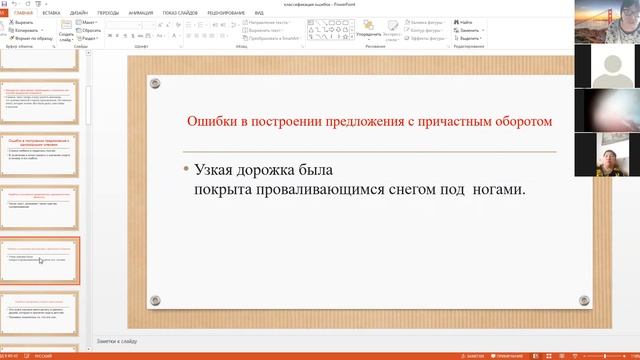Click Найти (find) button

point(463,22)
